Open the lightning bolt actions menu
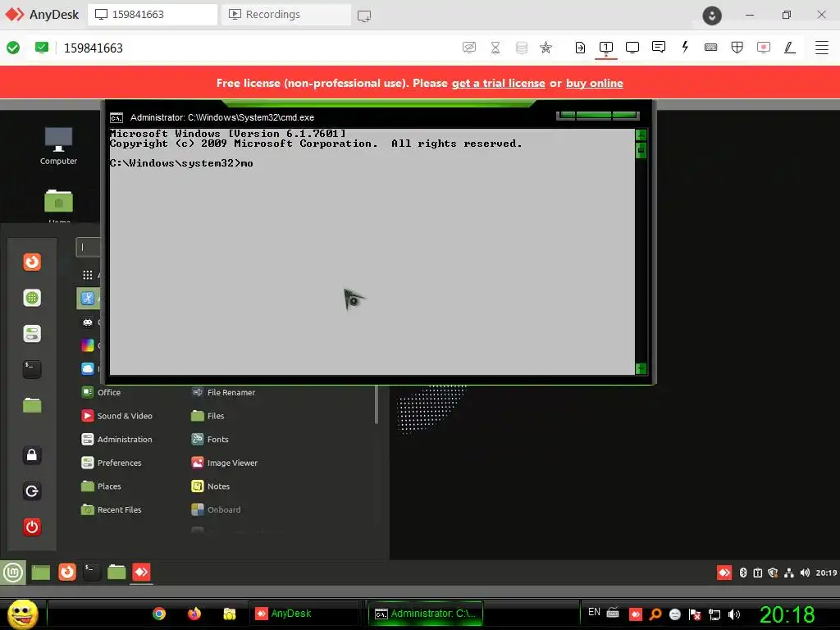840x630 pixels. [x=685, y=47]
